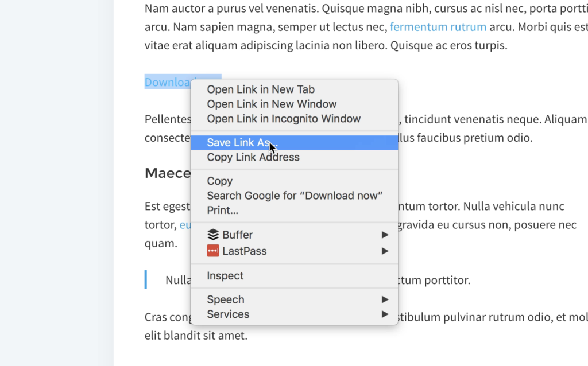Open the Speech menu entry
Screen dimensions: 588x366
295,299
